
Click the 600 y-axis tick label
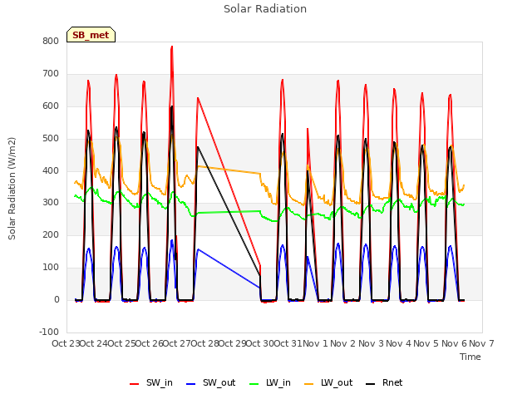click(x=51, y=106)
